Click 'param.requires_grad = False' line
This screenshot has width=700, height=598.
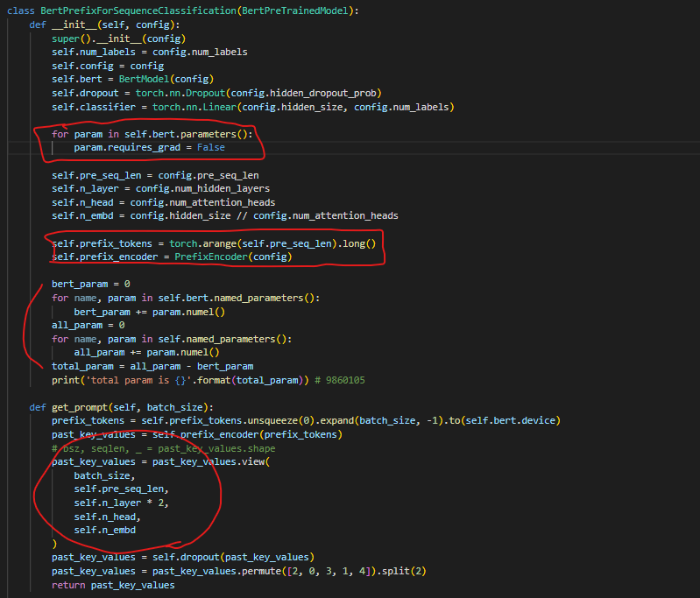pos(150,147)
